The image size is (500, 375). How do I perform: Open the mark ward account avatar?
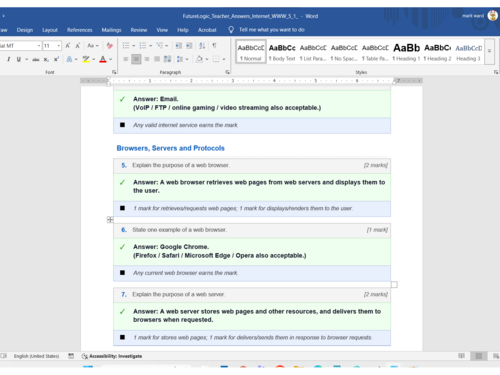pyautogui.click(x=493, y=16)
